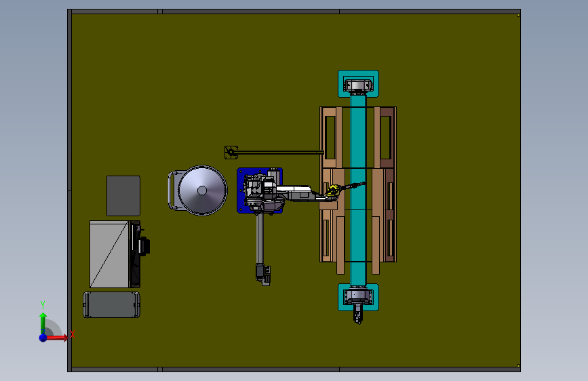
Task: Click the green Y axis arrow of the triad
Action: pos(43,323)
